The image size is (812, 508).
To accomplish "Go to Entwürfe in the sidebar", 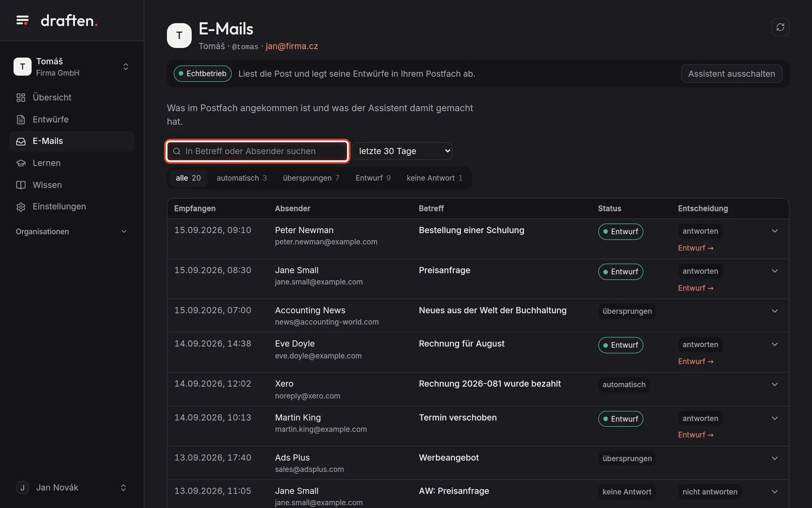I will tap(72, 120).
